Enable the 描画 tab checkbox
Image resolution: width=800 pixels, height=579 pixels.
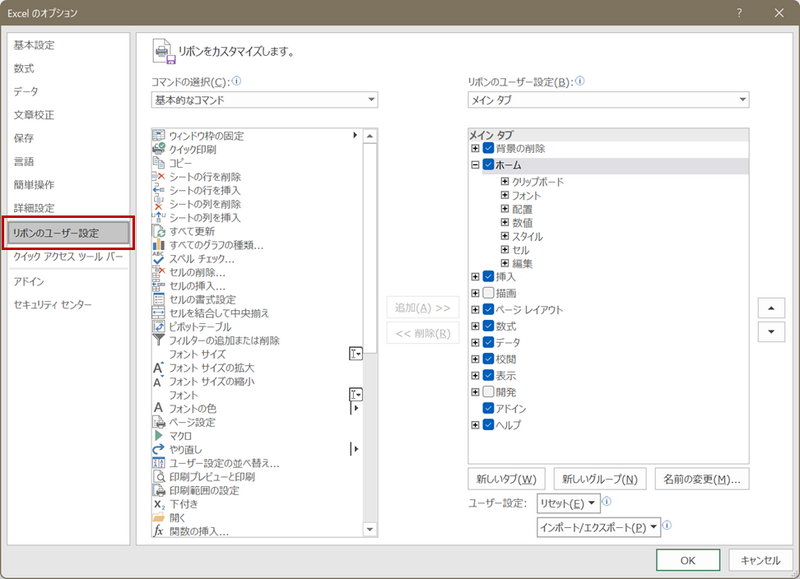pyautogui.click(x=488, y=293)
